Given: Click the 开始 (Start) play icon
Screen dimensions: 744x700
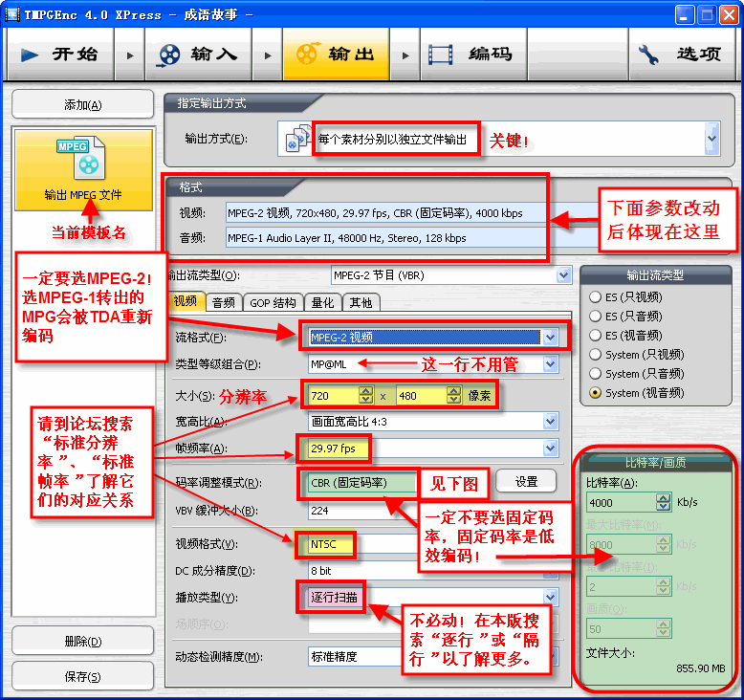Looking at the screenshot, I should (x=30, y=55).
